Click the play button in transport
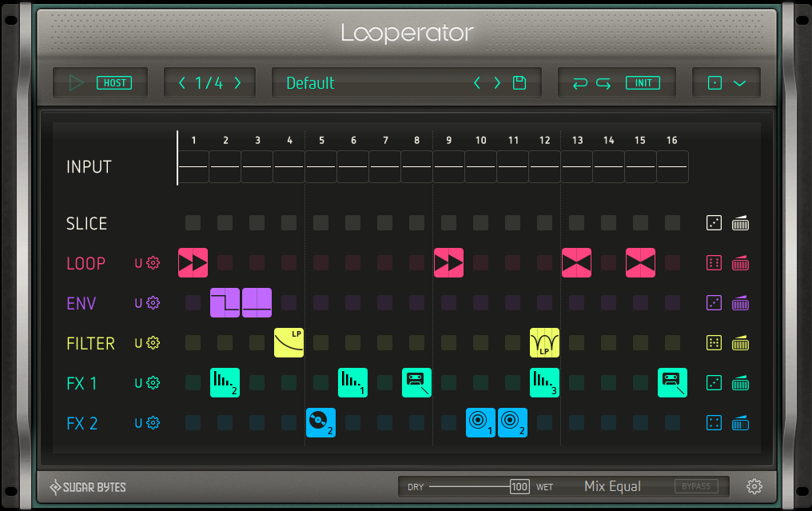 76,83
